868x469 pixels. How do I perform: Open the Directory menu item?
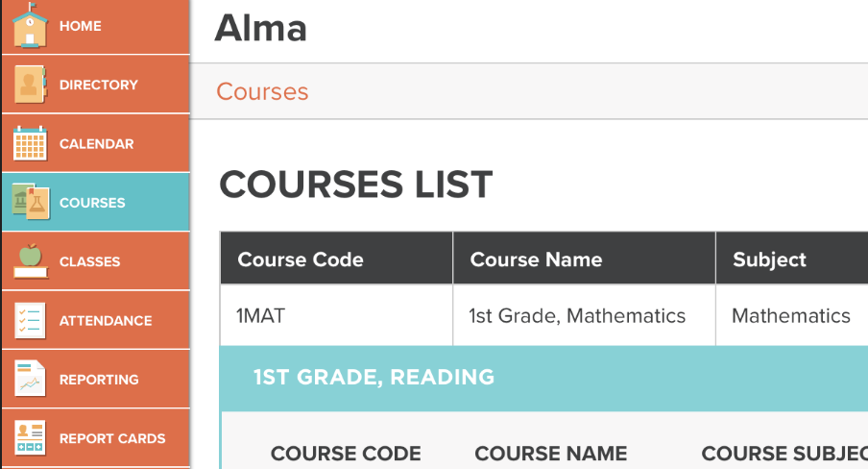point(98,85)
